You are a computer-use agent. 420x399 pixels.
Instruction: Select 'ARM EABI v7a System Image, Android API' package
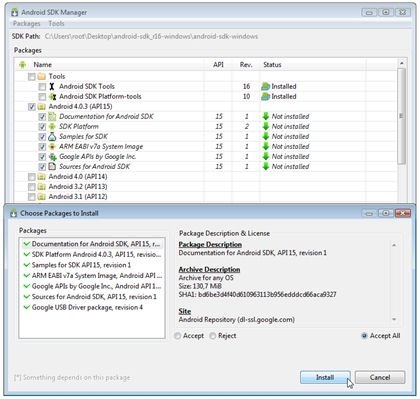click(92, 276)
